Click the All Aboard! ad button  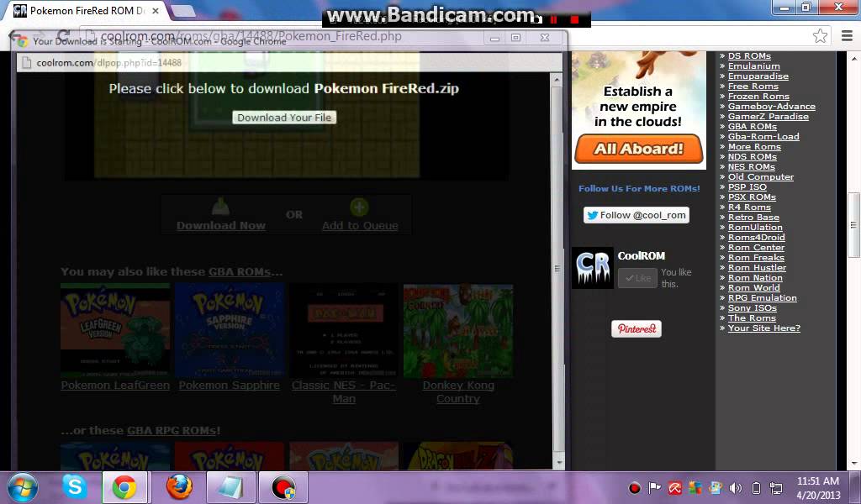(639, 149)
